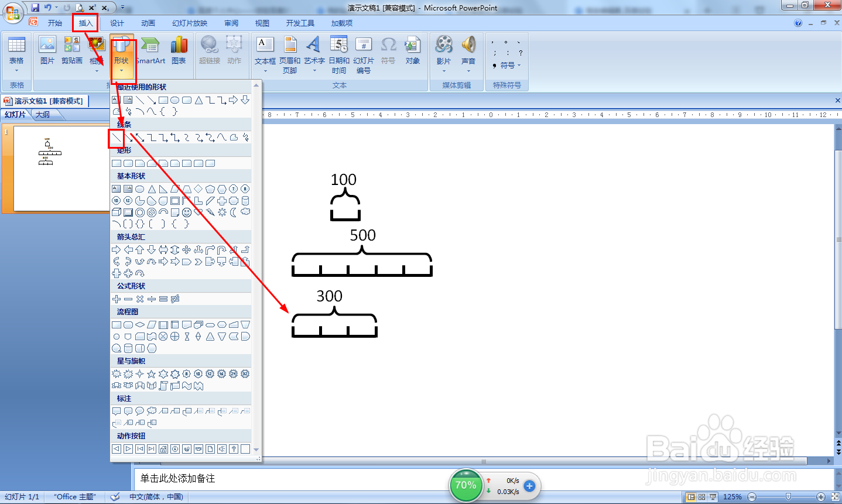842x504 pixels.
Task: Open the 幻灯片放映 ribbon tab
Action: pos(190,23)
